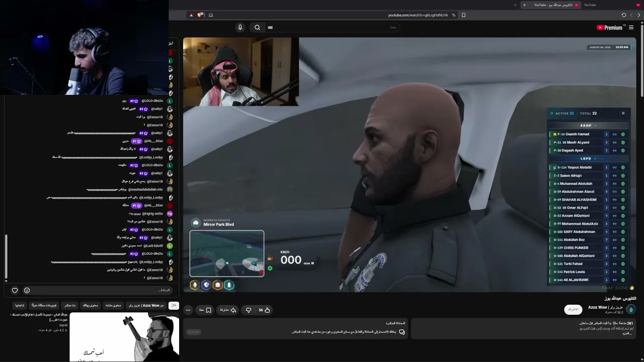Image resolution: width=644 pixels, height=362 pixels.
Task: Click the green globe icon for Yaqout Alotaibi
Action: click(623, 167)
